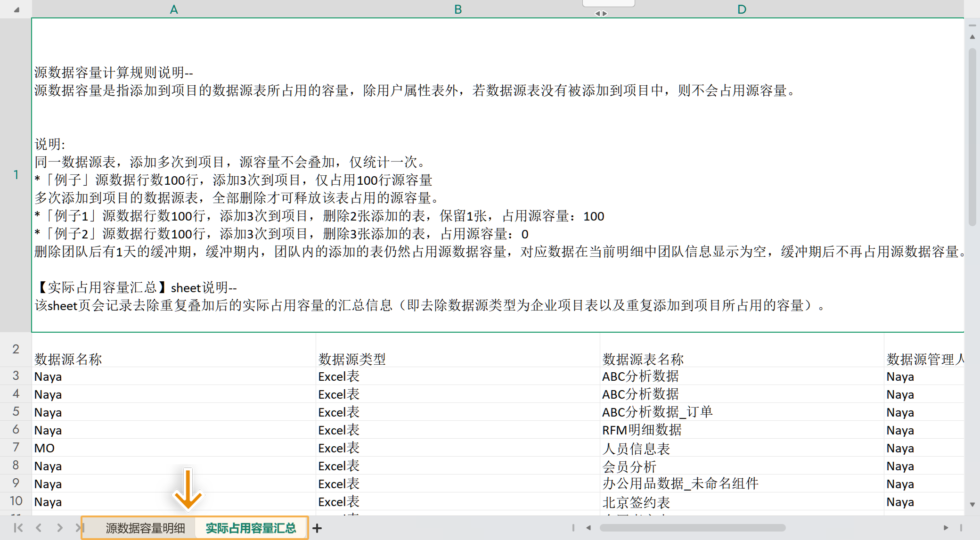Click next sheet navigation arrow

[59, 528]
